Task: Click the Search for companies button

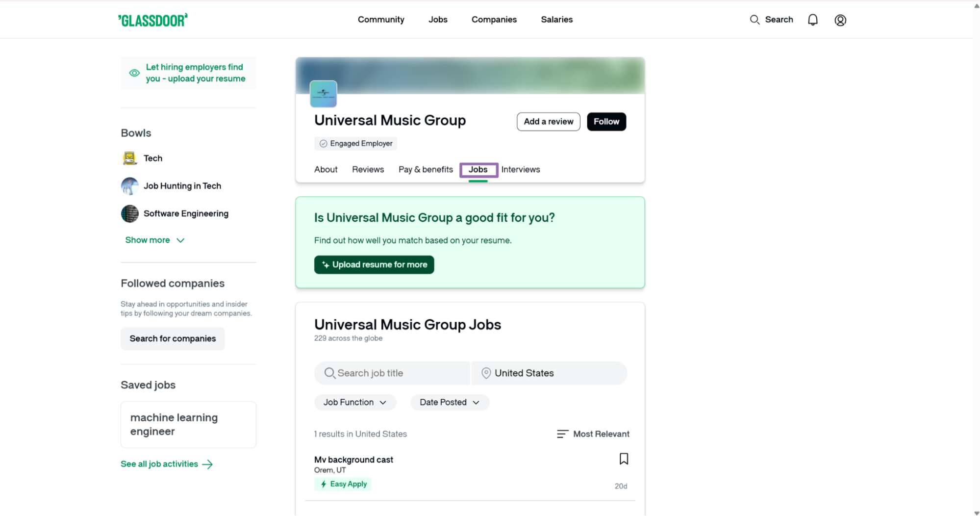Action: [x=173, y=339]
